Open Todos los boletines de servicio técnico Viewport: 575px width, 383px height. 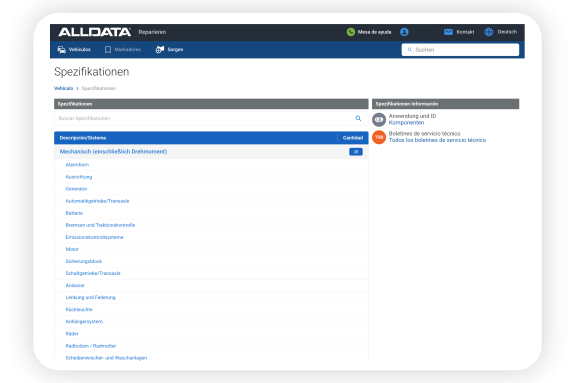[x=437, y=141]
